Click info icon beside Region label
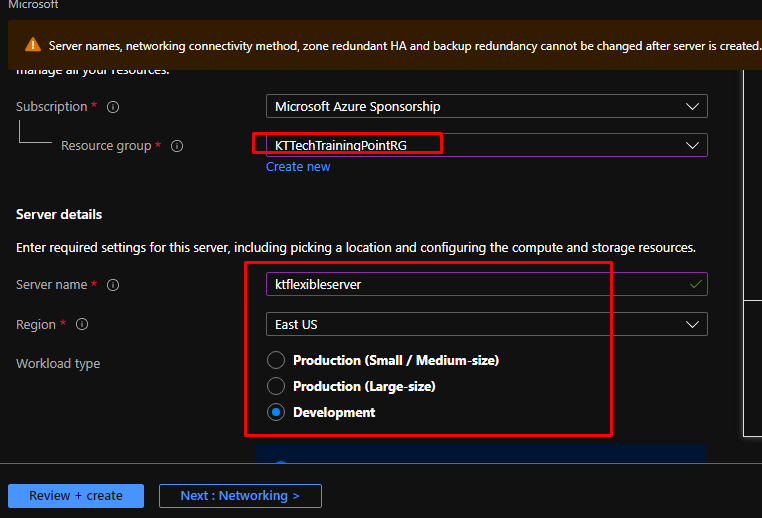The image size is (762, 518). pos(82,325)
